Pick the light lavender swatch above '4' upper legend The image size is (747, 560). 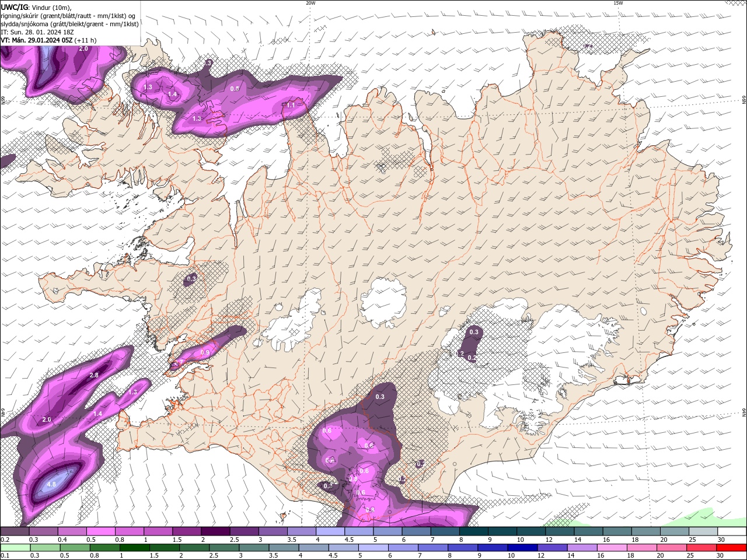tap(330, 531)
